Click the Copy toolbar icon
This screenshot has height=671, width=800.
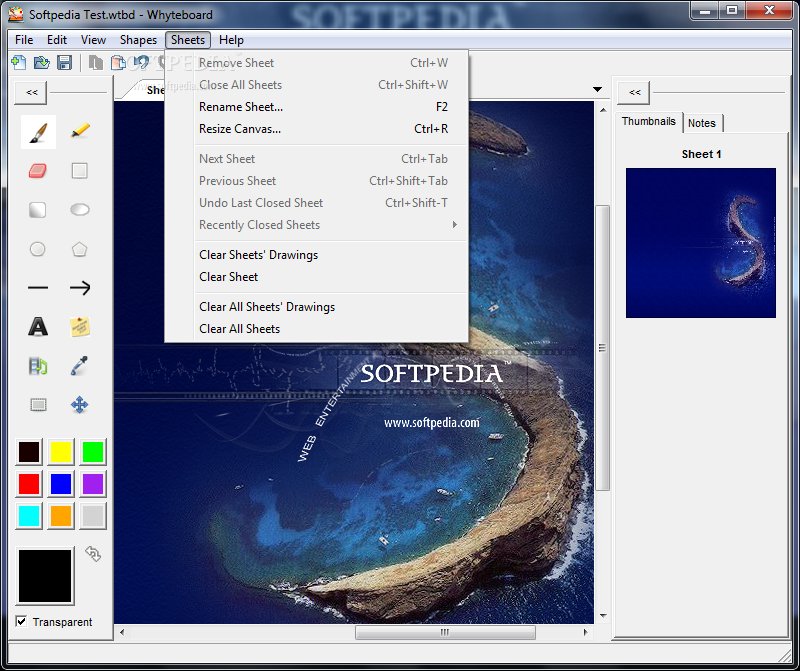coord(95,63)
